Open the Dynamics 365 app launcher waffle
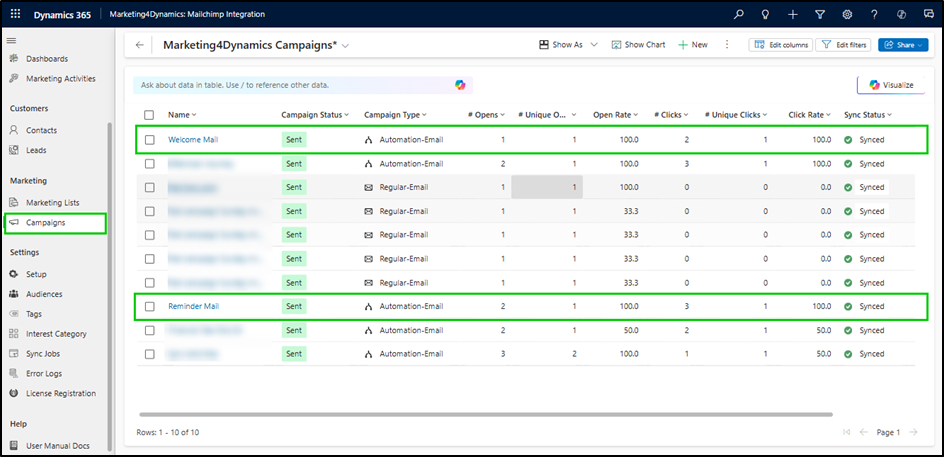Screen dimensions: 944x457 click(16, 14)
